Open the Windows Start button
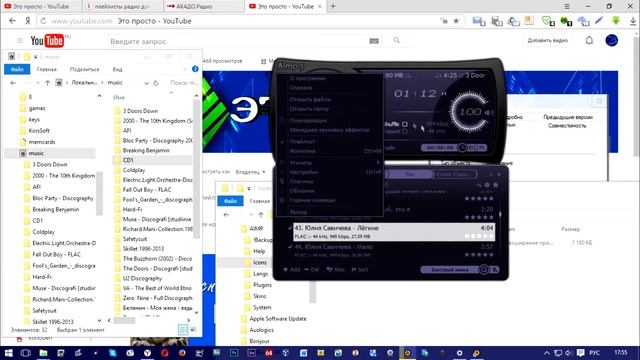Image resolution: width=640 pixels, height=360 pixels. point(8,353)
